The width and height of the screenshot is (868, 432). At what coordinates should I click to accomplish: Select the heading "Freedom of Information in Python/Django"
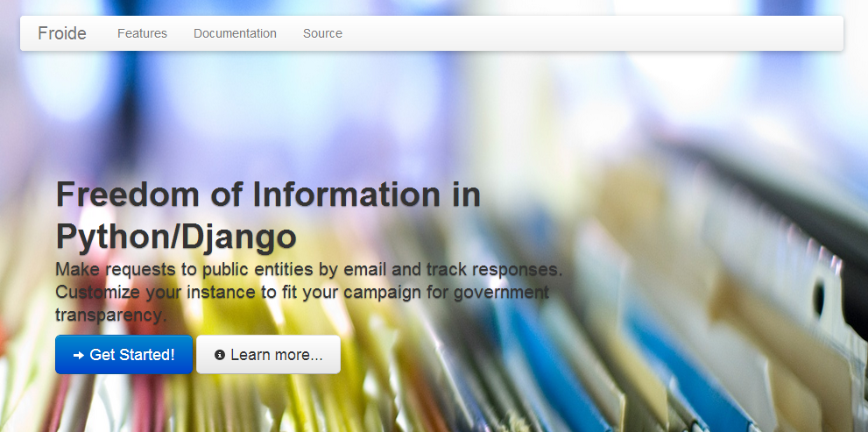pos(268,216)
